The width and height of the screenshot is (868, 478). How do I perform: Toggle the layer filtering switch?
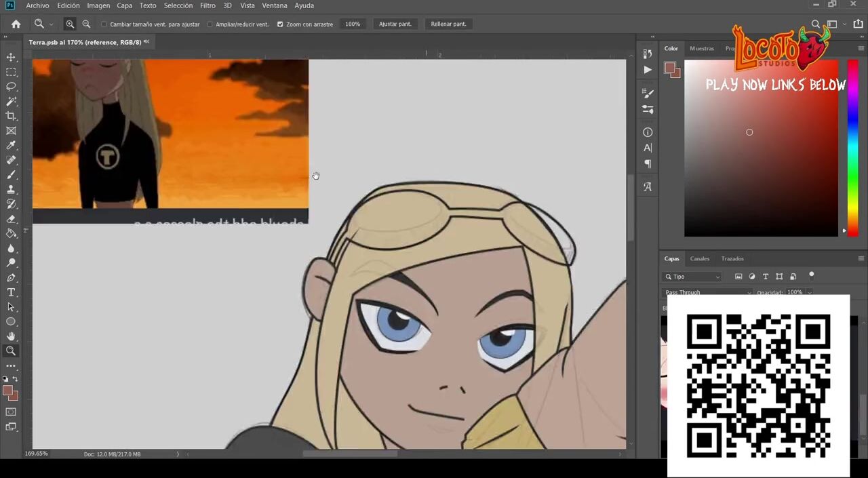pyautogui.click(x=812, y=275)
